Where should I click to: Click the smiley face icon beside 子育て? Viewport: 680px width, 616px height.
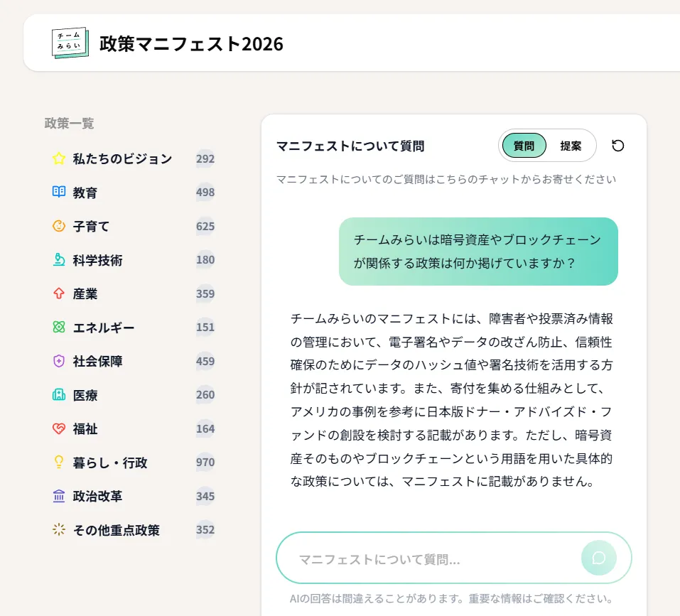(59, 227)
